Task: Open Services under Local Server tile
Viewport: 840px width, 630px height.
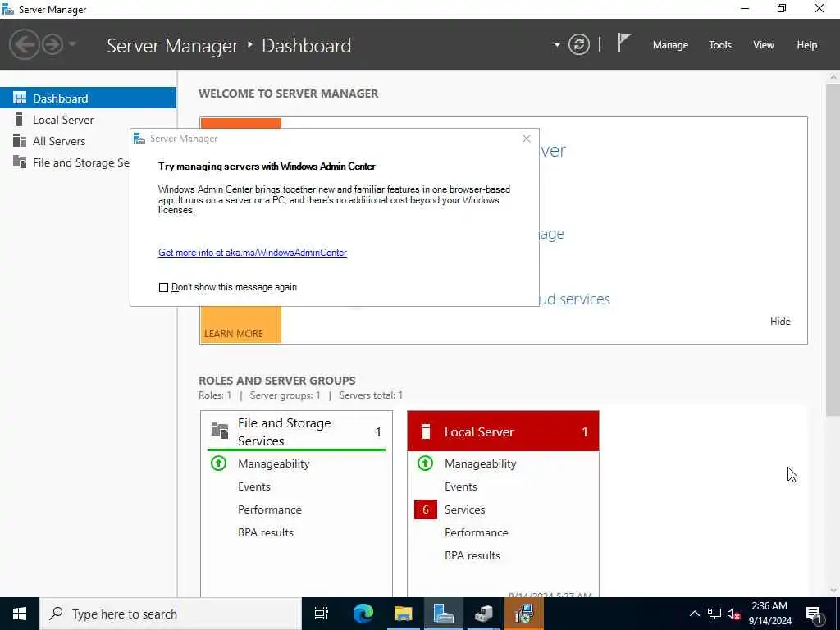Action: pyautogui.click(x=464, y=509)
